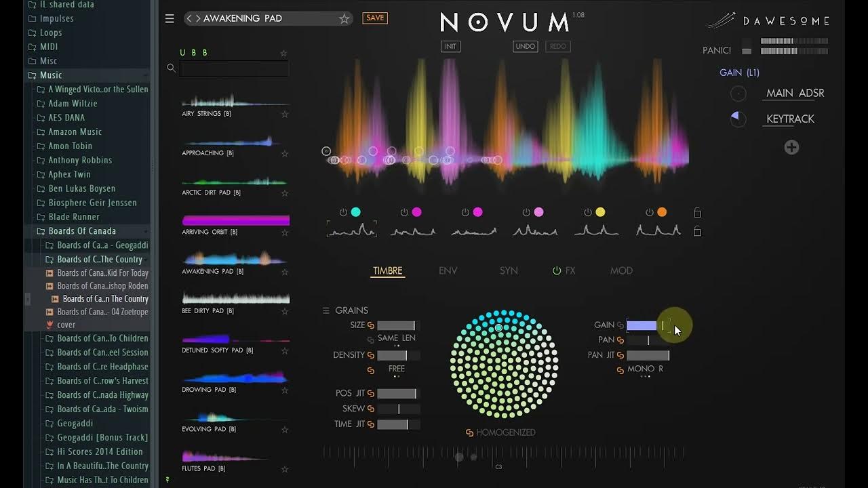The width and height of the screenshot is (868, 488).
Task: Click the AWAKENING PAD preset name
Action: click(x=243, y=18)
